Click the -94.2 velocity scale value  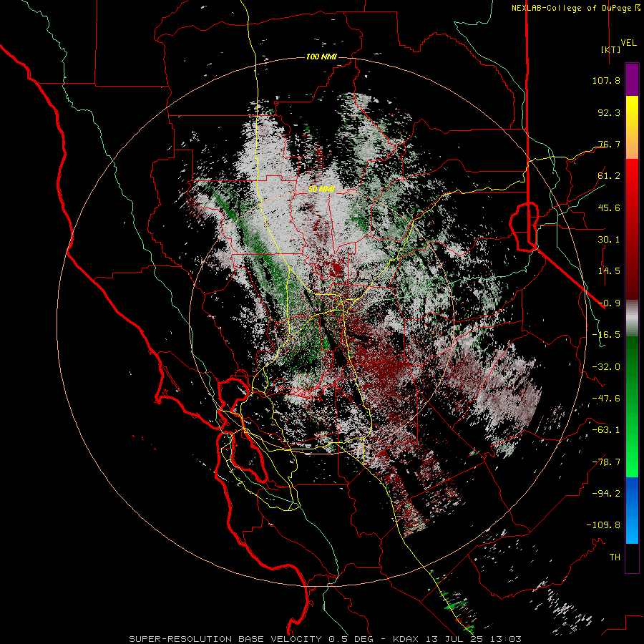(x=606, y=494)
